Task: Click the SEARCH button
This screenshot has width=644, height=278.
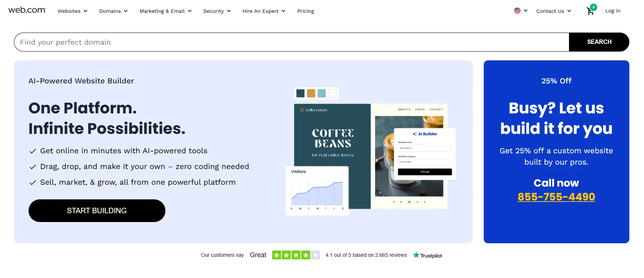Action: [599, 42]
